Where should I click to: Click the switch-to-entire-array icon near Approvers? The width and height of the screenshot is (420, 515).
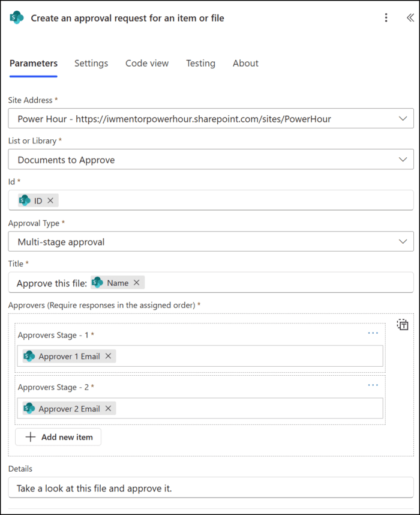(x=403, y=324)
